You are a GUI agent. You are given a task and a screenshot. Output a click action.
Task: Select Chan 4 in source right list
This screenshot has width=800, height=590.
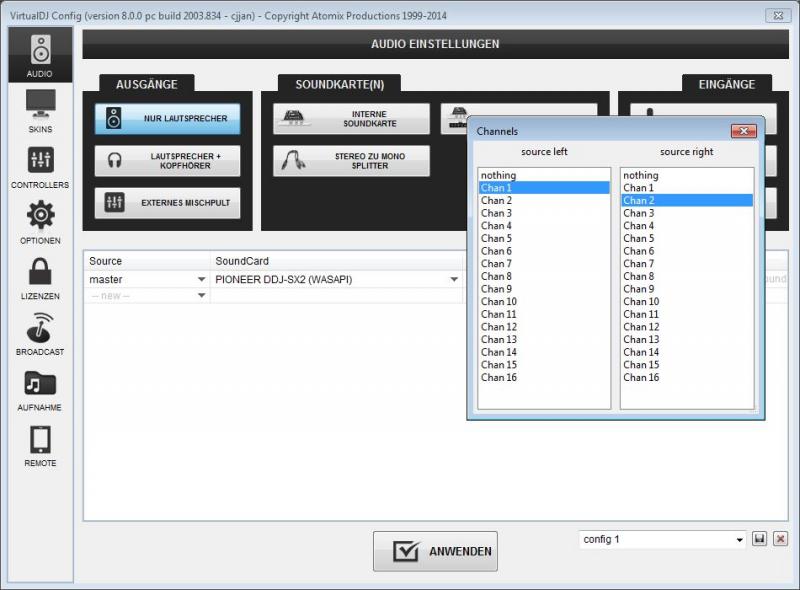[687, 226]
